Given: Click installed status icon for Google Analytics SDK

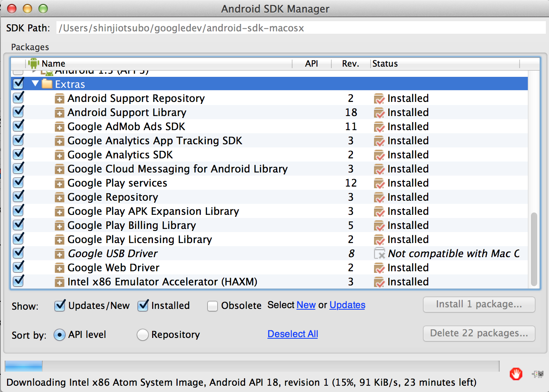Looking at the screenshot, I should coord(379,155).
